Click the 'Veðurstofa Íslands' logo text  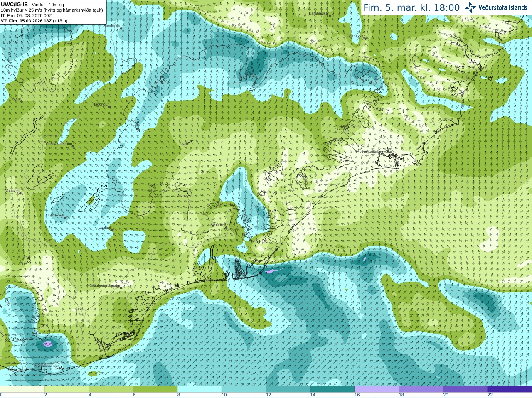pos(503,7)
